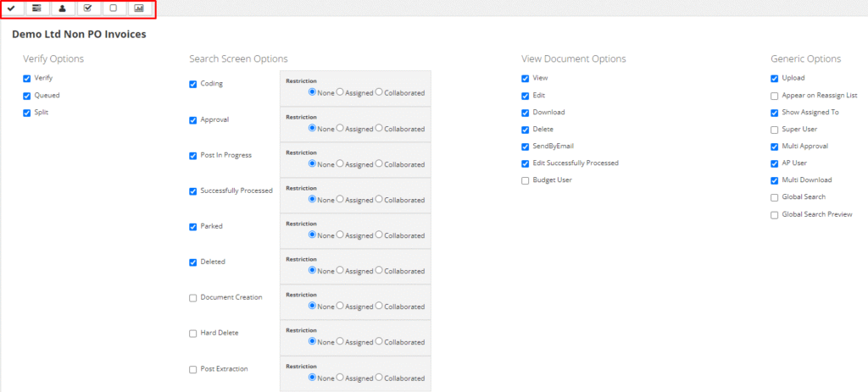
Task: Check Appear on Reassign List
Action: pos(775,96)
